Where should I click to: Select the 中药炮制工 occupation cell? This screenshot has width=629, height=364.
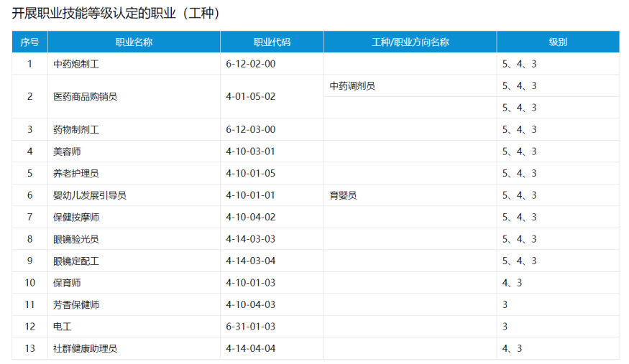point(76,64)
